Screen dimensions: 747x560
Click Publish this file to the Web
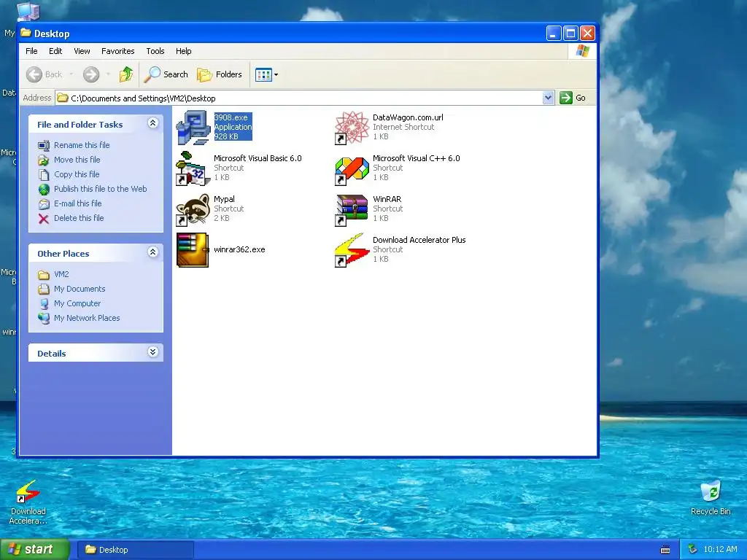pos(100,189)
